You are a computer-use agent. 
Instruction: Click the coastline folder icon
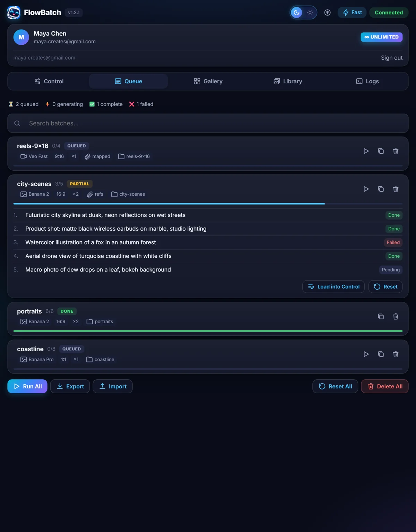pos(89,360)
